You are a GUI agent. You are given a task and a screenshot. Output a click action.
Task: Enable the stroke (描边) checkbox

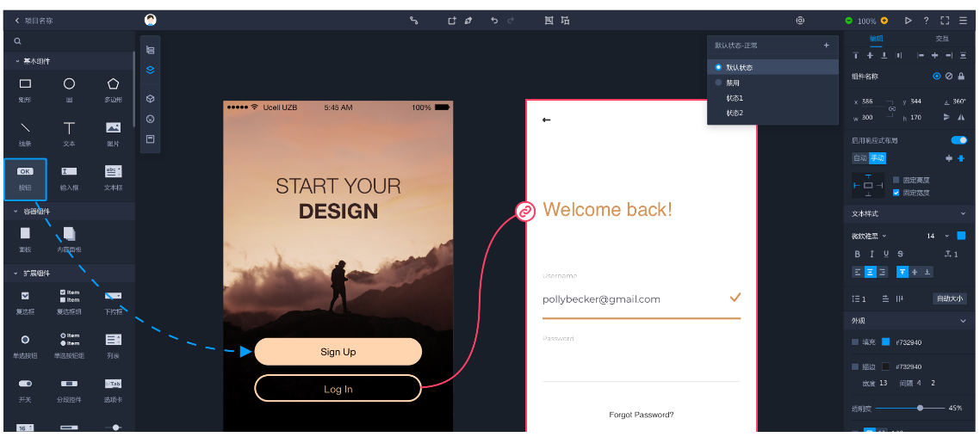pyautogui.click(x=855, y=366)
